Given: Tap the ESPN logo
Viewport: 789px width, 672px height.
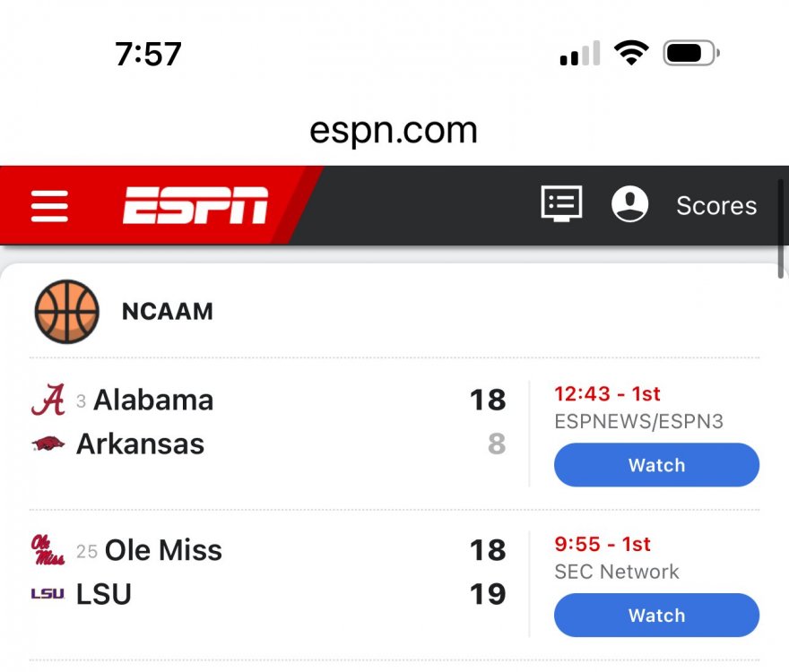Looking at the screenshot, I should (195, 205).
